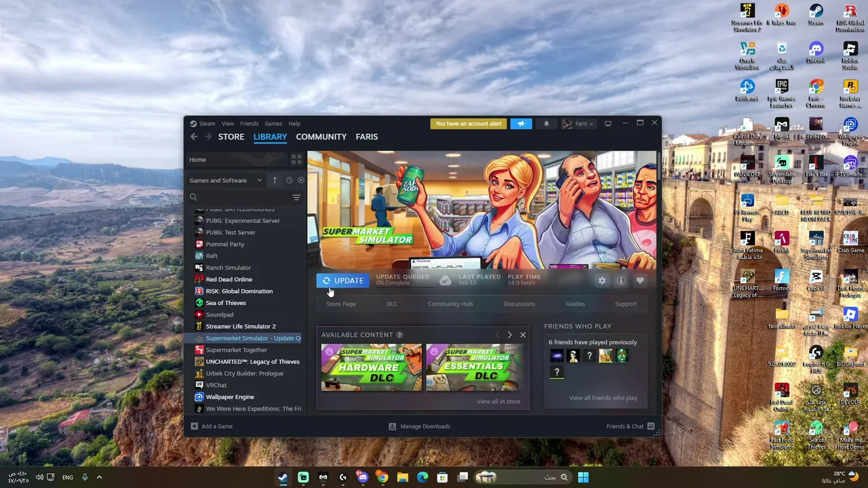Expand the Games and Software dropdown

[x=226, y=180]
